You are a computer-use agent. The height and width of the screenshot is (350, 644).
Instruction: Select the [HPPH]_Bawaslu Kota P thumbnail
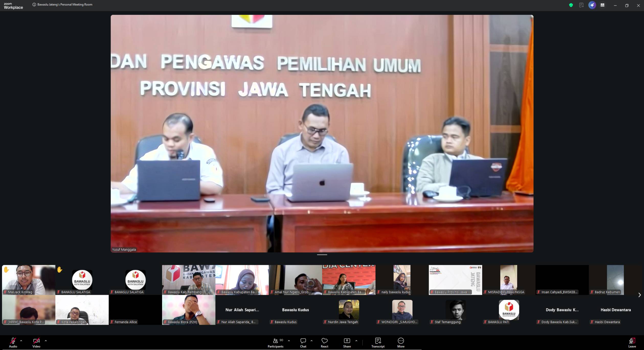(x=29, y=310)
